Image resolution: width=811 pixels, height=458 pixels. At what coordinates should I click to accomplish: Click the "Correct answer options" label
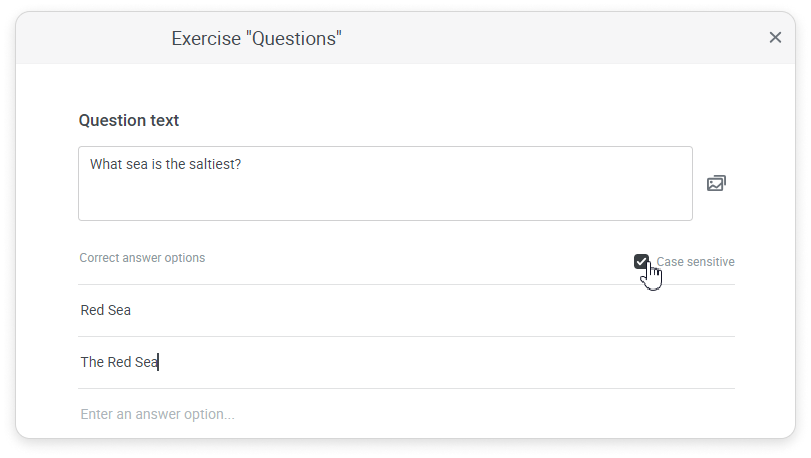(142, 258)
